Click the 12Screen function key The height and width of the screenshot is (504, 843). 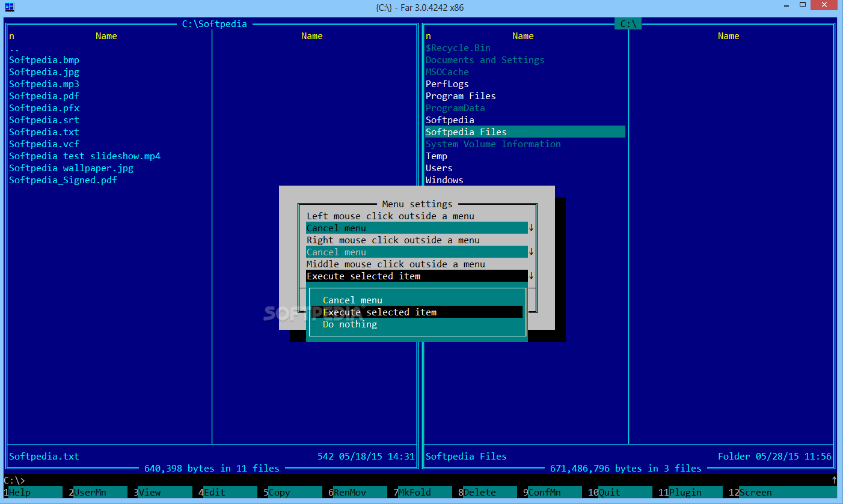pos(782,493)
